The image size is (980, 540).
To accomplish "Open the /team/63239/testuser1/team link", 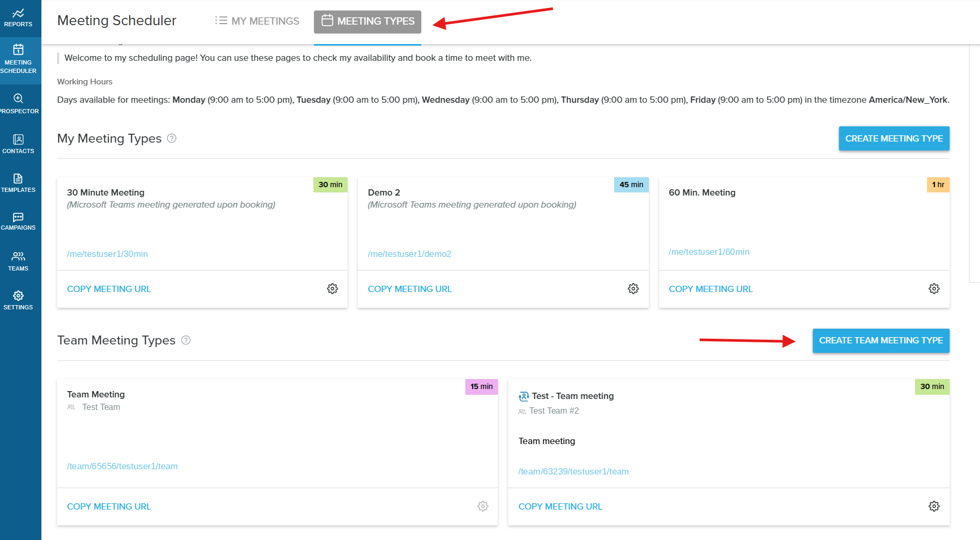I will 573,471.
